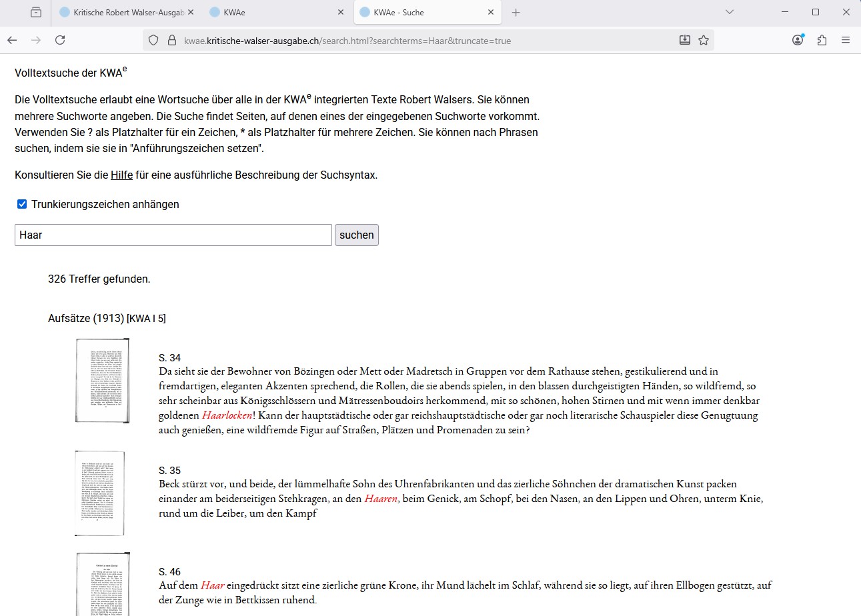Open the Firefox hamburger application menu
The height and width of the screenshot is (616, 861).
pyautogui.click(x=846, y=40)
